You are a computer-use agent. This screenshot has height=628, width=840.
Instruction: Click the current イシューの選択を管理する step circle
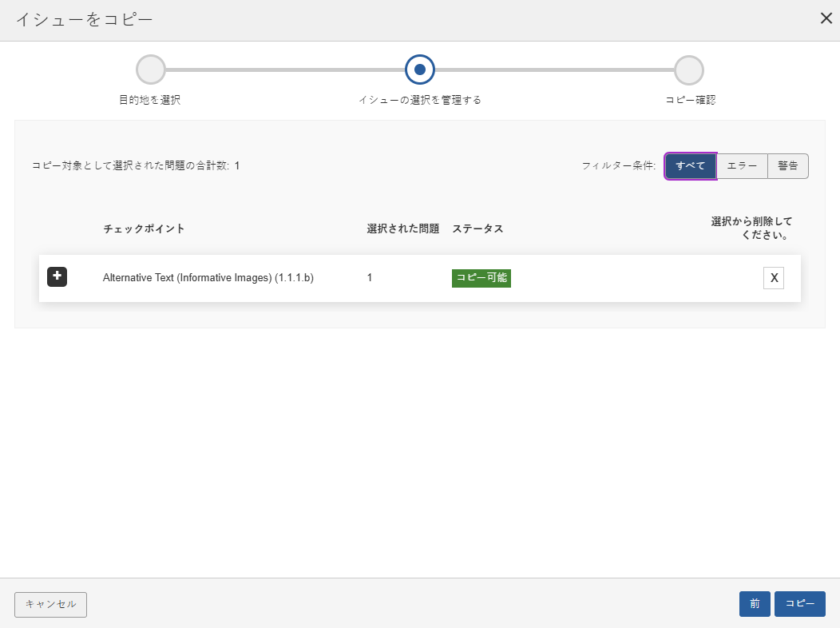click(419, 70)
